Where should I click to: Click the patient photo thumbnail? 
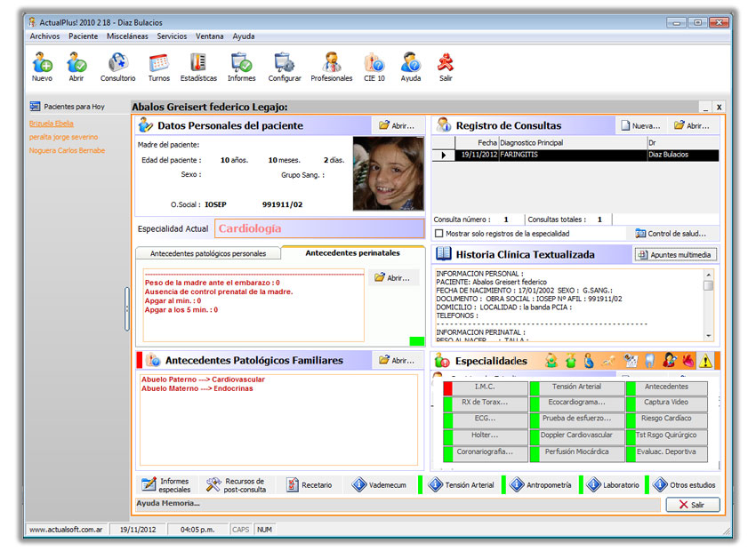pos(388,173)
